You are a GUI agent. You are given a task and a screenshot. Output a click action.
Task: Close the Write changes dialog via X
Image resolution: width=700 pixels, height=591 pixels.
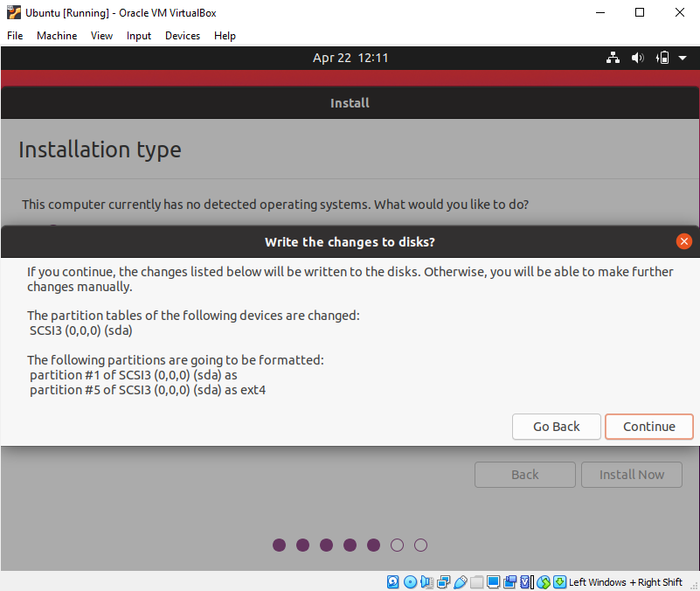coord(683,241)
